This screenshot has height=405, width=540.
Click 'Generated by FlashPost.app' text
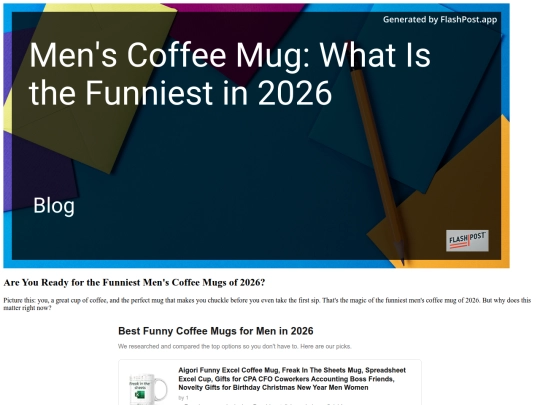tap(440, 20)
